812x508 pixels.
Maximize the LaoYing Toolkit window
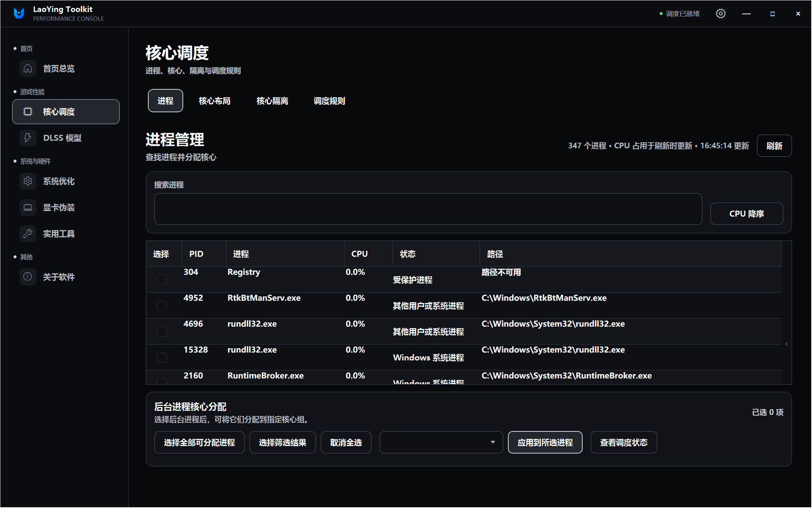click(x=772, y=14)
